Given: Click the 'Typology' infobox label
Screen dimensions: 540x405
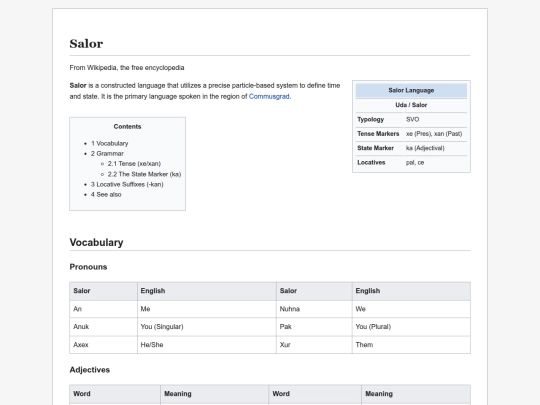Looking at the screenshot, I should tap(371, 120).
